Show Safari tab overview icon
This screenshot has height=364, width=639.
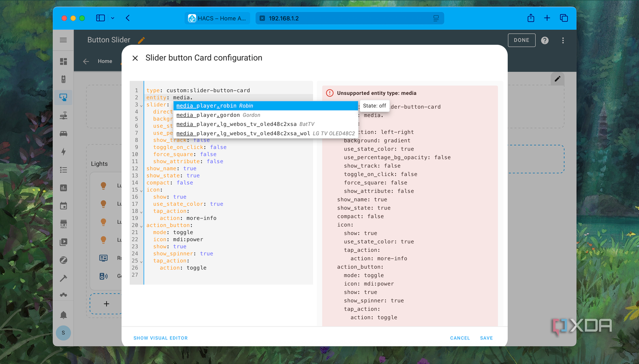564,18
